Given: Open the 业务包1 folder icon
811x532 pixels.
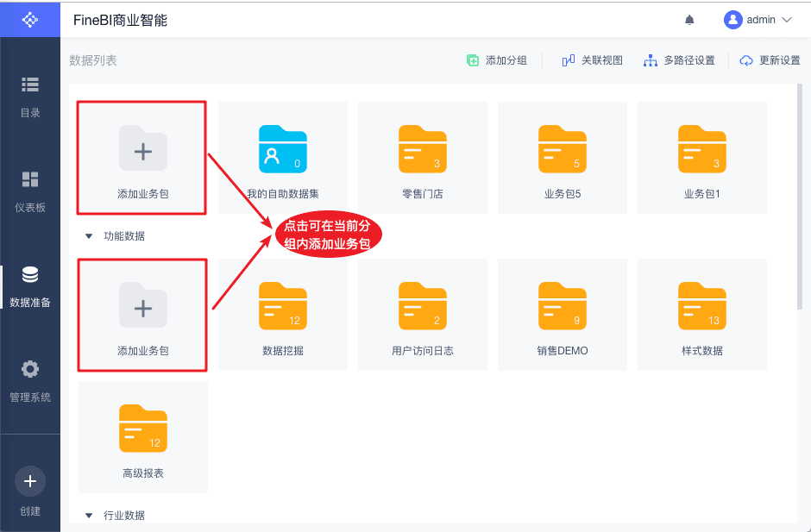Looking at the screenshot, I should pyautogui.click(x=702, y=149).
